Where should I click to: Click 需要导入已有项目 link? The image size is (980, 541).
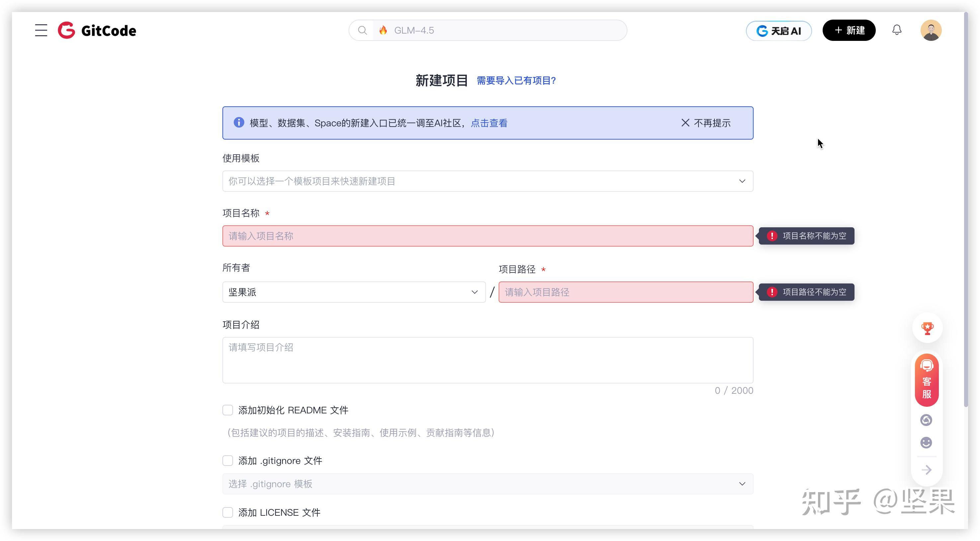(x=516, y=81)
